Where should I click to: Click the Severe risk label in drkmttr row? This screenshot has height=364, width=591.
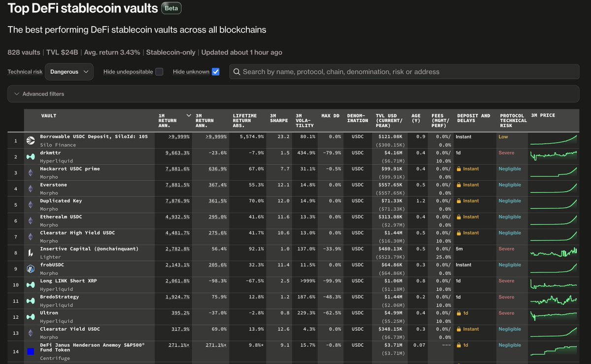[506, 153]
